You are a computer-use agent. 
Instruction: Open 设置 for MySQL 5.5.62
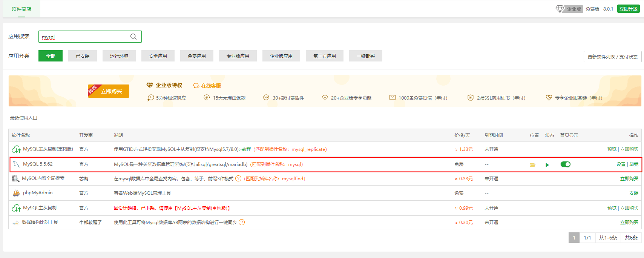pyautogui.click(x=621, y=164)
